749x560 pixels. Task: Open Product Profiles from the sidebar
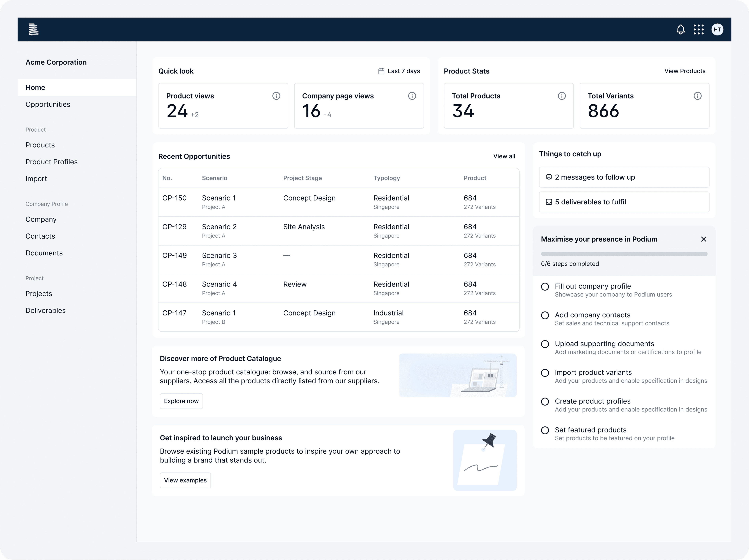51,161
